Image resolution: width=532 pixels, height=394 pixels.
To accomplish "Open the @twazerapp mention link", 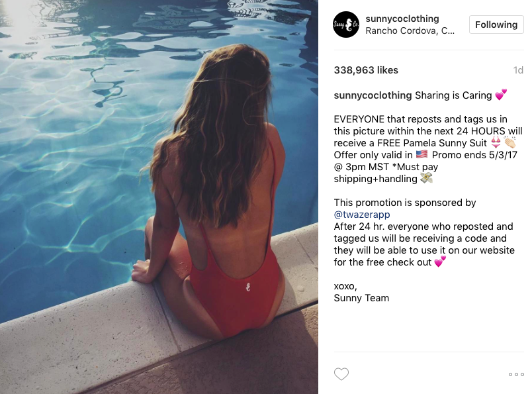I will coord(362,215).
